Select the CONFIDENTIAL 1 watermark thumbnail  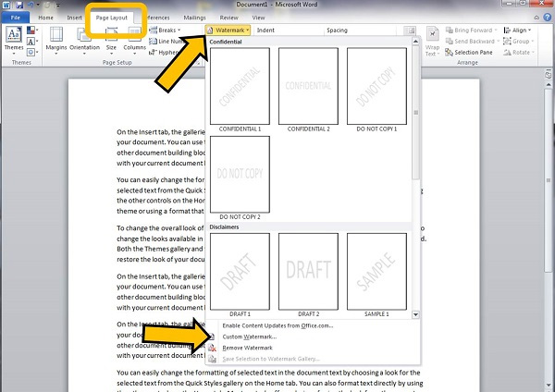240,88
